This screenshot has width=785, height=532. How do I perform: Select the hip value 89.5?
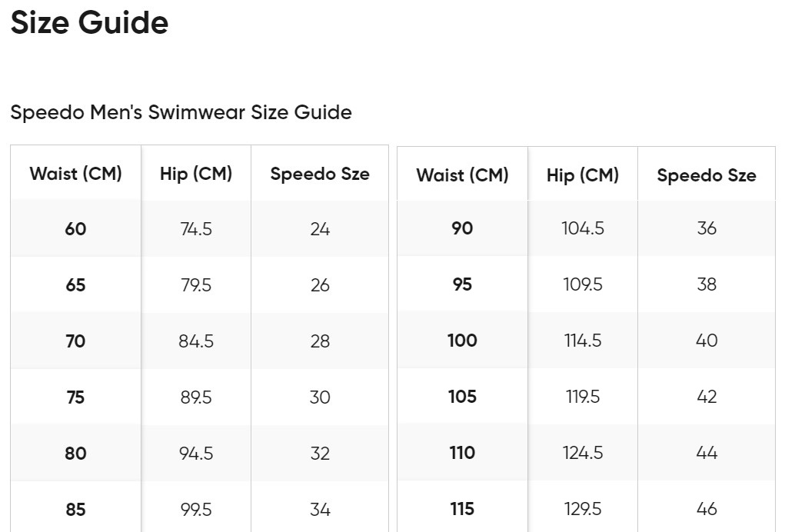(x=196, y=397)
